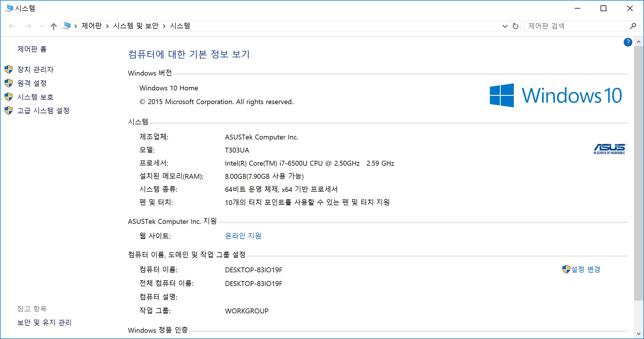Select 시스템 및 보안 breadcrumb item
Image resolution: width=644 pixels, height=339 pixels.
tap(136, 26)
